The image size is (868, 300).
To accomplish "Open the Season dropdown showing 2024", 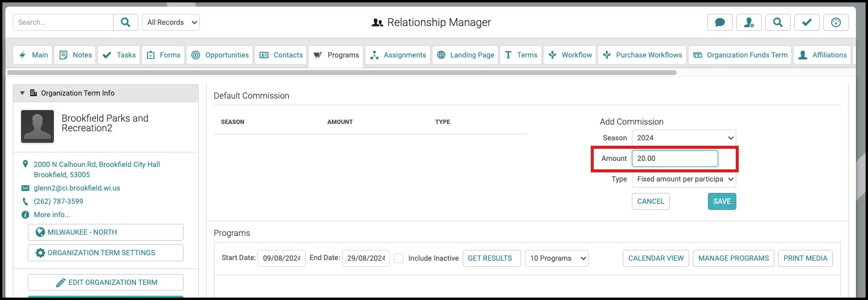I will point(684,138).
